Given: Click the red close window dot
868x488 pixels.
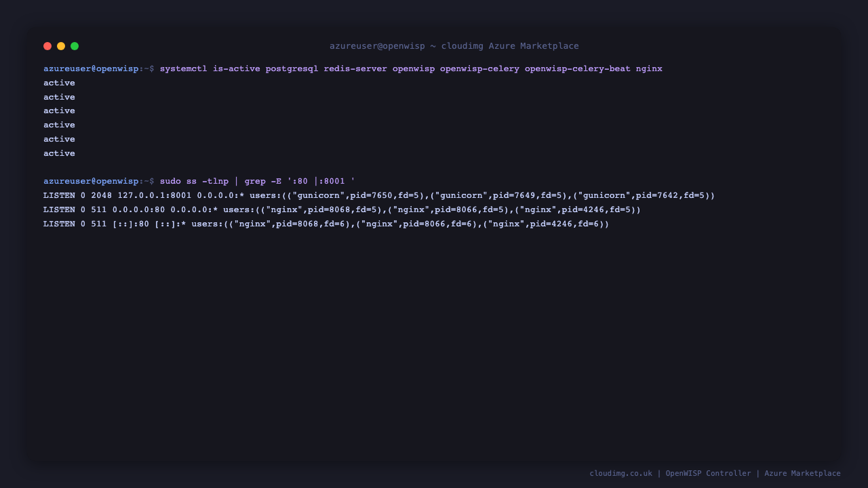Looking at the screenshot, I should click(x=47, y=46).
